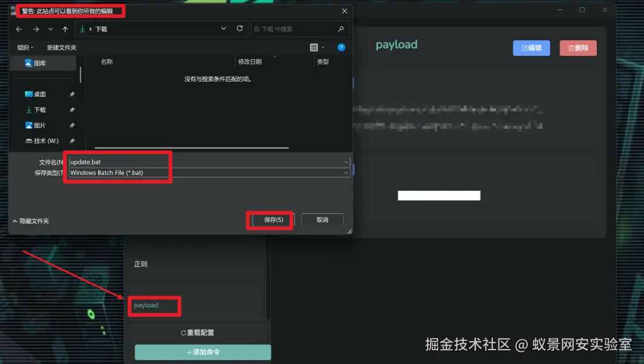Click 取消 to cancel saving

pyautogui.click(x=323, y=220)
